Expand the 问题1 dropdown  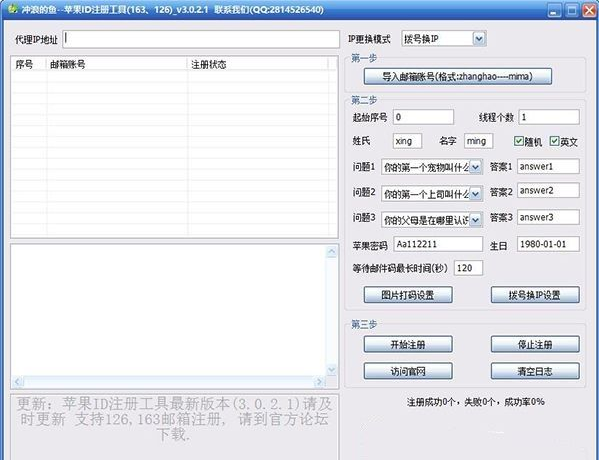(x=476, y=167)
